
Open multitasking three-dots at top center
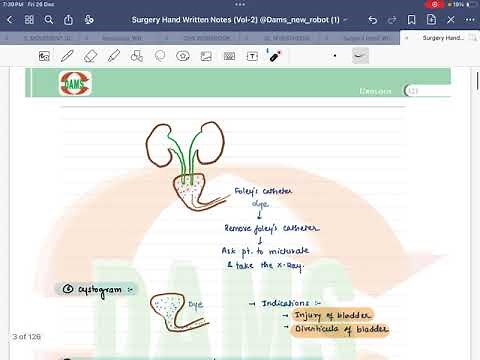(240, 4)
